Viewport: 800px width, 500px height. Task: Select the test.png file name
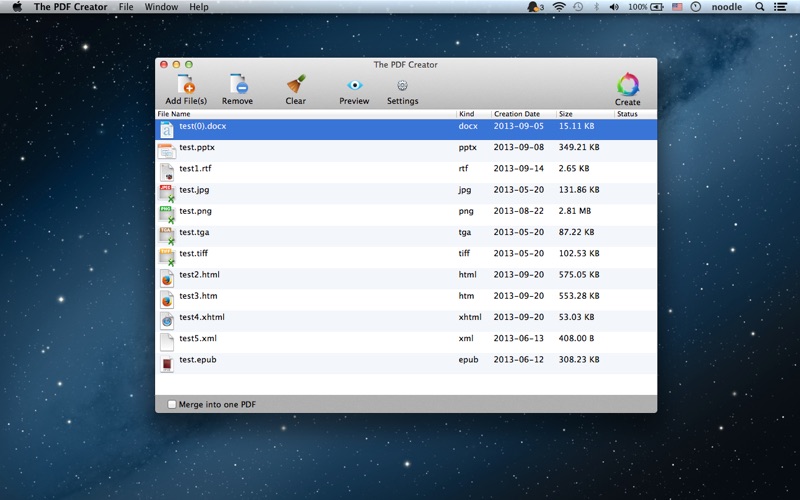pos(195,211)
